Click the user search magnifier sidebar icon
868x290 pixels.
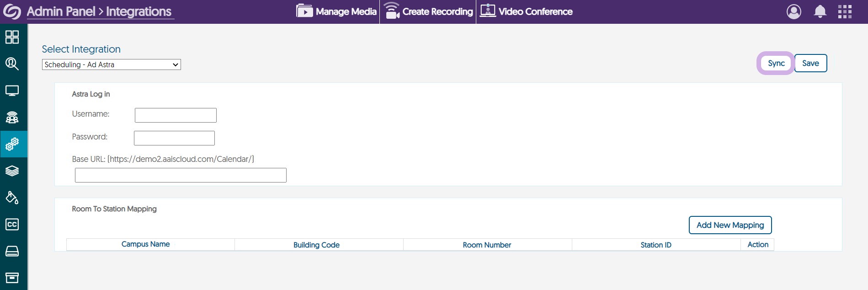click(12, 64)
